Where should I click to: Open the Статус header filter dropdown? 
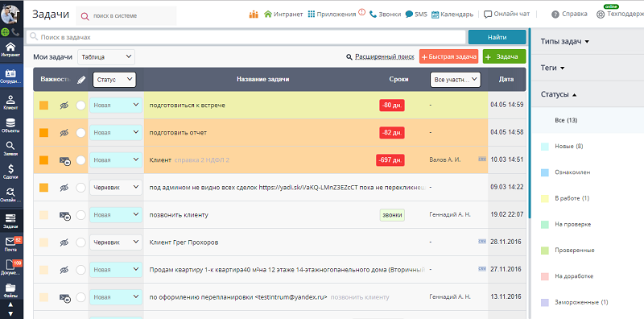point(114,79)
